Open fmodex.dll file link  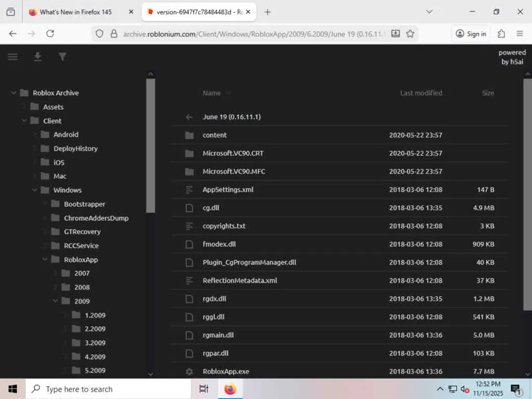219,244
